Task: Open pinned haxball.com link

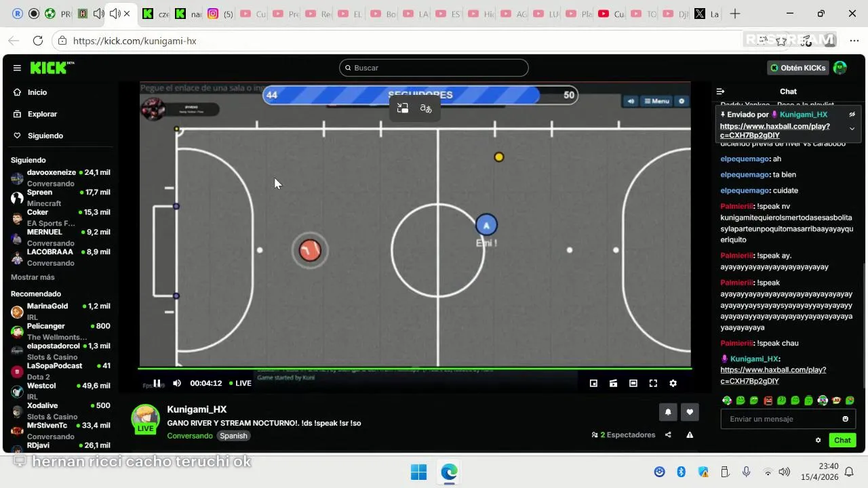Action: (x=774, y=131)
